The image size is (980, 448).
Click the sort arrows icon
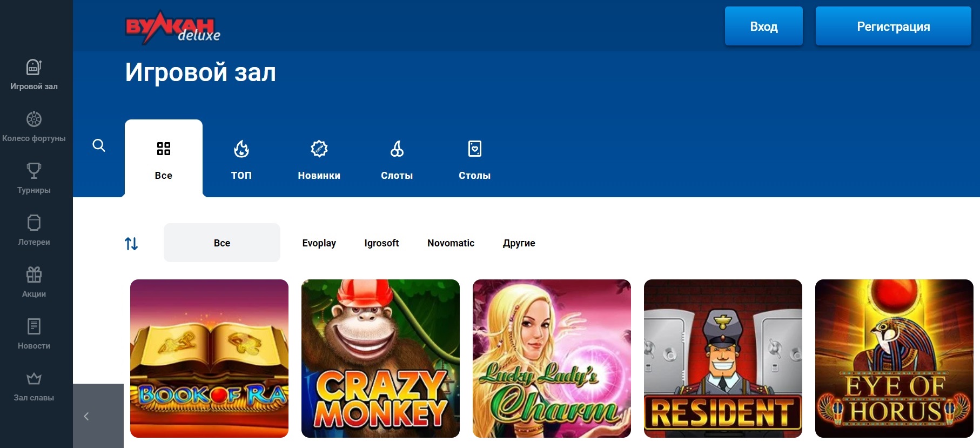click(131, 243)
